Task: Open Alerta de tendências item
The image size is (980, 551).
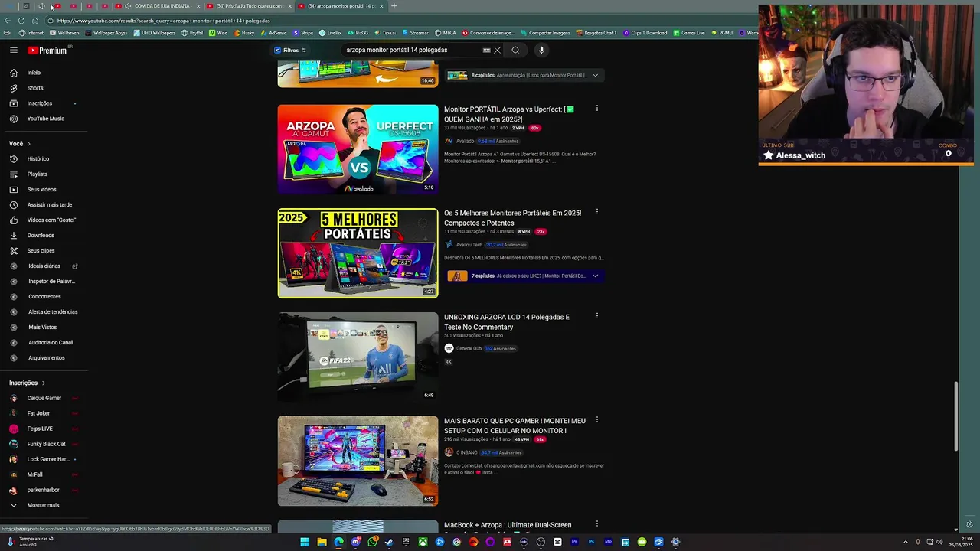Action: (x=53, y=311)
